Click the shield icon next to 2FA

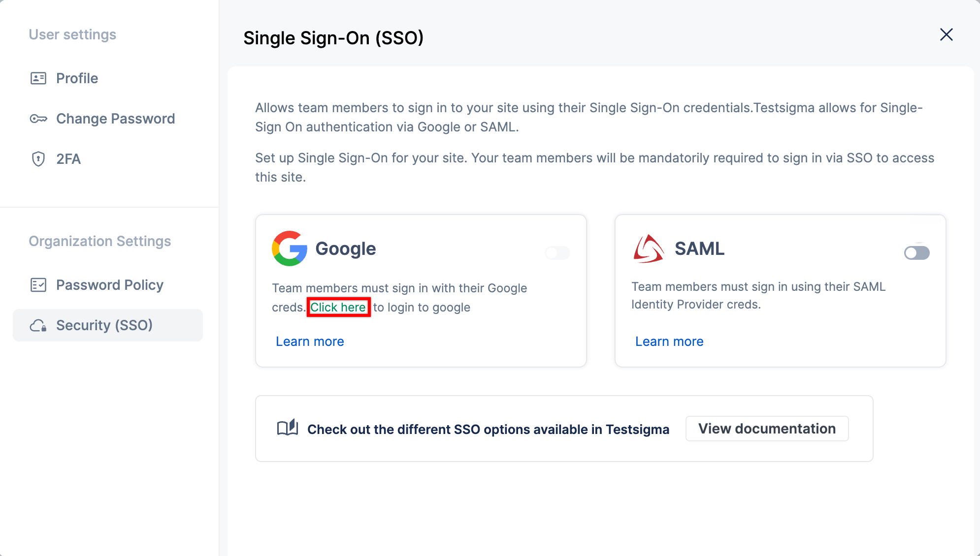[38, 159]
